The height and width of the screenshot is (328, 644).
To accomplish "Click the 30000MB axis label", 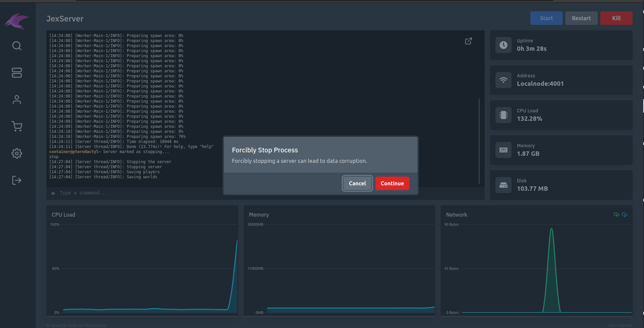I will (x=255, y=224).
